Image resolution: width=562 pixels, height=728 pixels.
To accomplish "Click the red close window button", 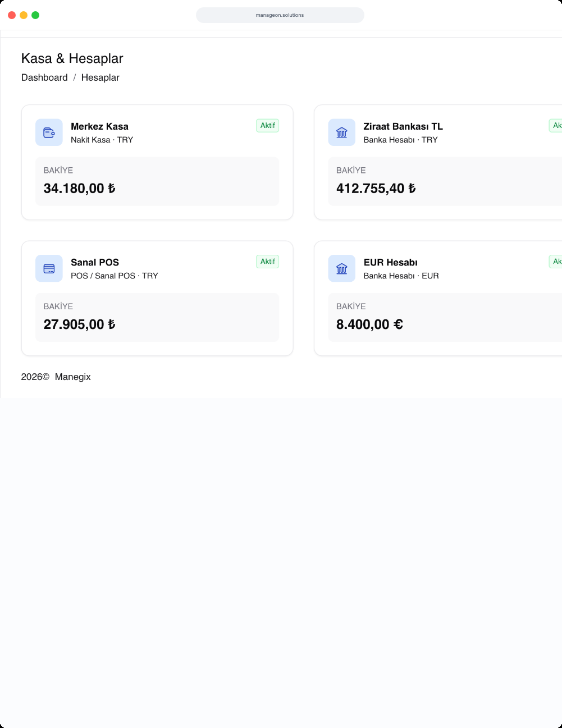I will pos(12,15).
